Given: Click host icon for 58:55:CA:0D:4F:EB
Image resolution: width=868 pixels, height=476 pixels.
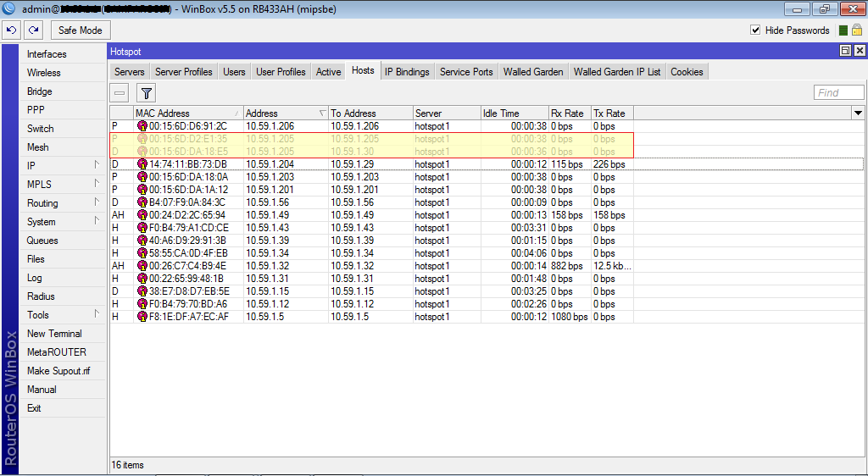Looking at the screenshot, I should click(142, 253).
